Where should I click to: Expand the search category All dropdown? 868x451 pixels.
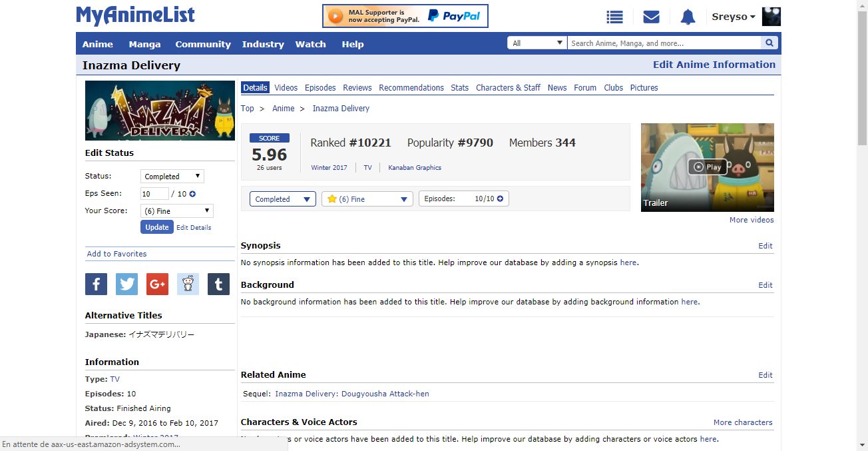click(x=537, y=43)
